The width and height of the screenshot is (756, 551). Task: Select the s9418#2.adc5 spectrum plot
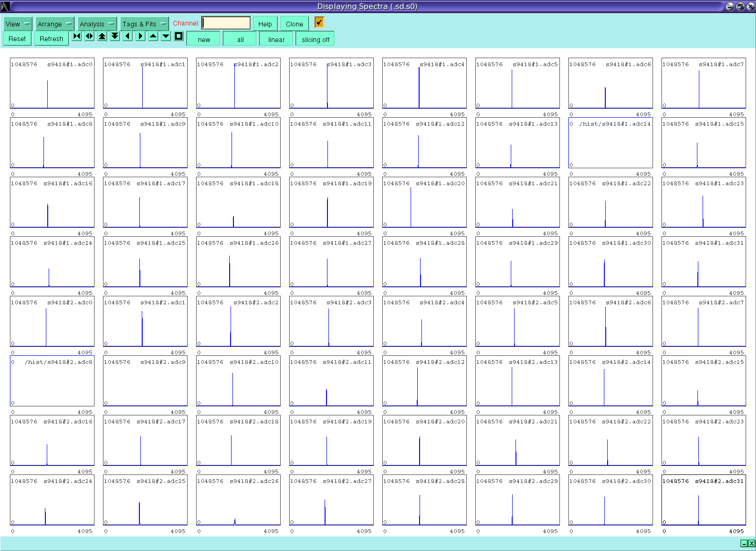(517, 321)
